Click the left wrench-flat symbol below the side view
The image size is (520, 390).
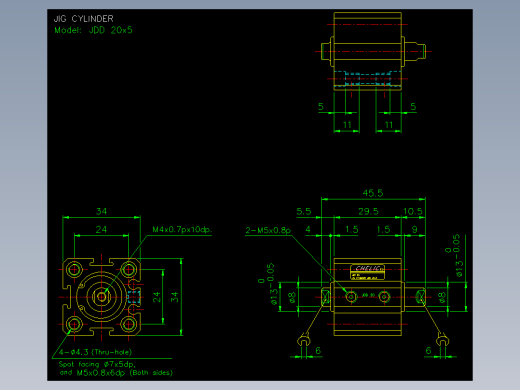(x=303, y=341)
